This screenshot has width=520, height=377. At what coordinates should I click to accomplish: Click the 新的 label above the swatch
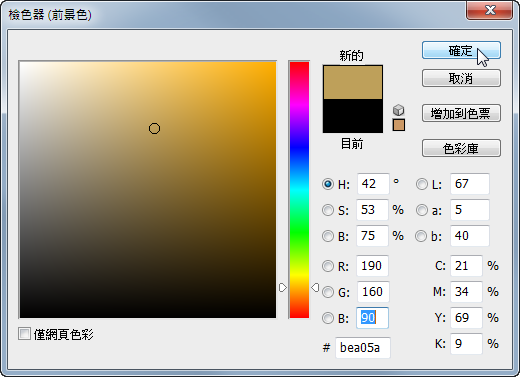(x=351, y=55)
